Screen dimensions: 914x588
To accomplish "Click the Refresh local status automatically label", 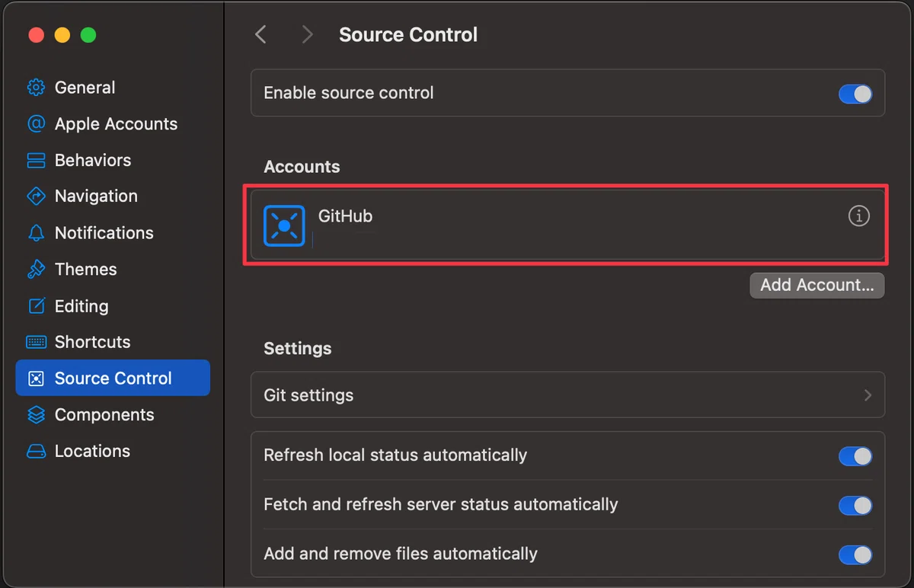I will [x=395, y=455].
